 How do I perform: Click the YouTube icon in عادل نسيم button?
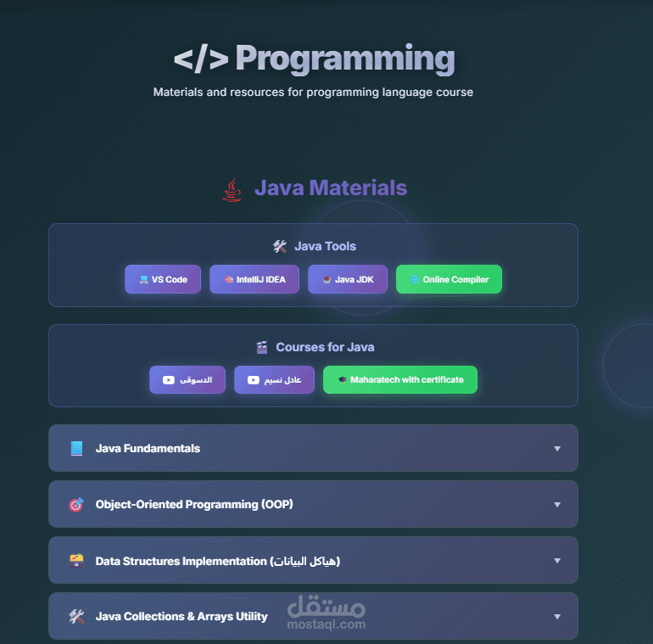[x=254, y=380]
